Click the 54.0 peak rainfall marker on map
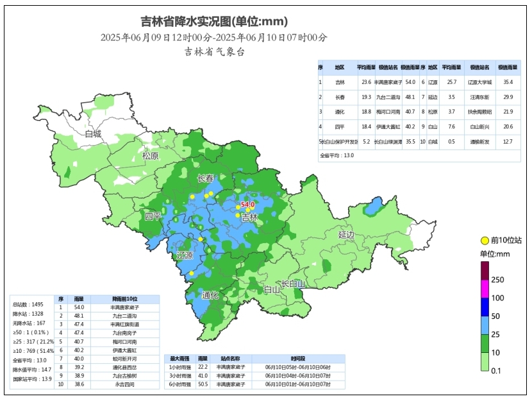 (247, 205)
